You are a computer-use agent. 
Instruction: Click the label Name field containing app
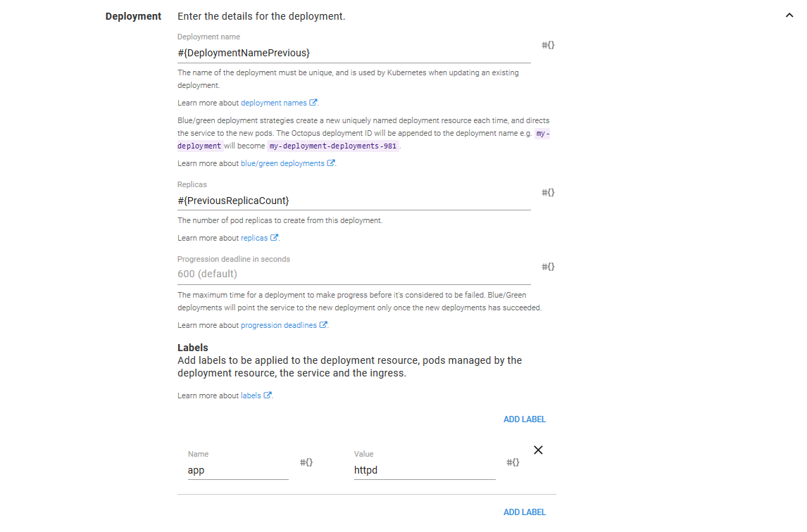(x=238, y=470)
